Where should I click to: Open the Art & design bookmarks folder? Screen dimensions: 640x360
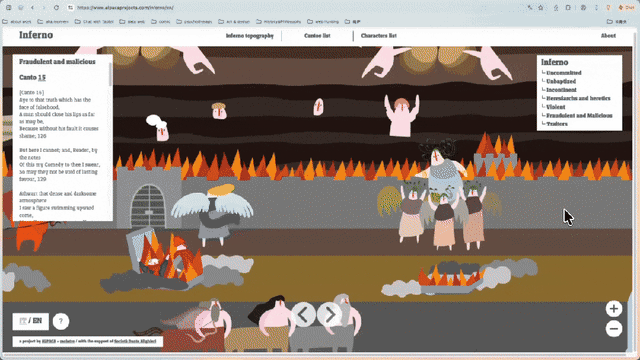coord(234,22)
